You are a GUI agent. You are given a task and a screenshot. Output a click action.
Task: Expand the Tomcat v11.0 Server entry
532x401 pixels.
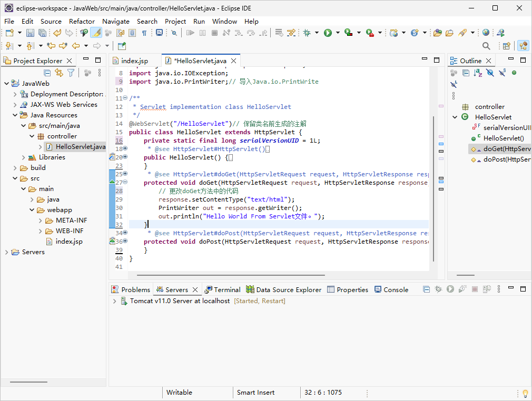pyautogui.click(x=115, y=301)
